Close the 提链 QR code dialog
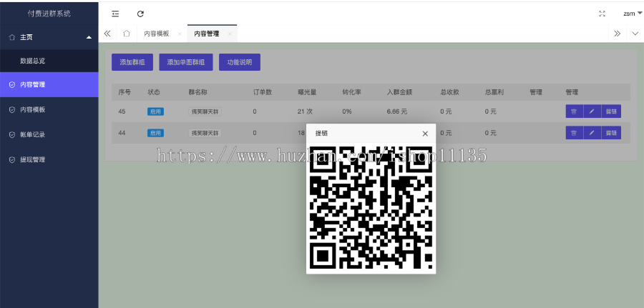644x308 pixels. pos(425,134)
